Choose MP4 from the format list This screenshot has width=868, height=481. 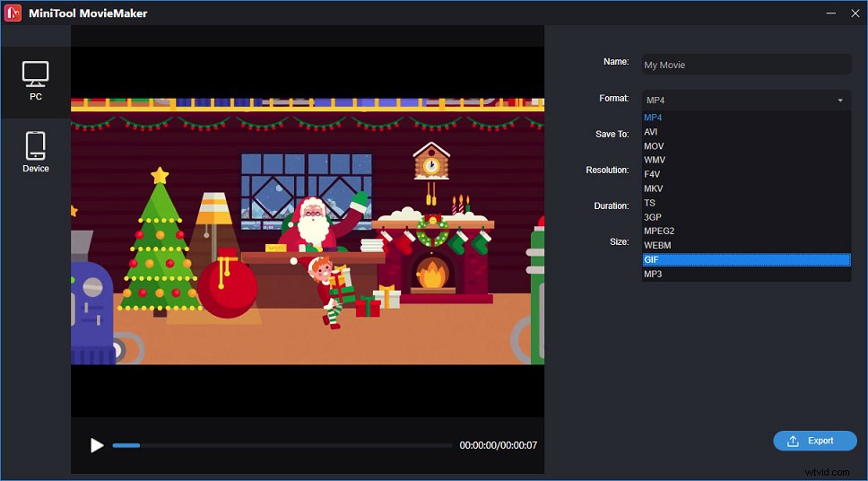click(x=746, y=118)
